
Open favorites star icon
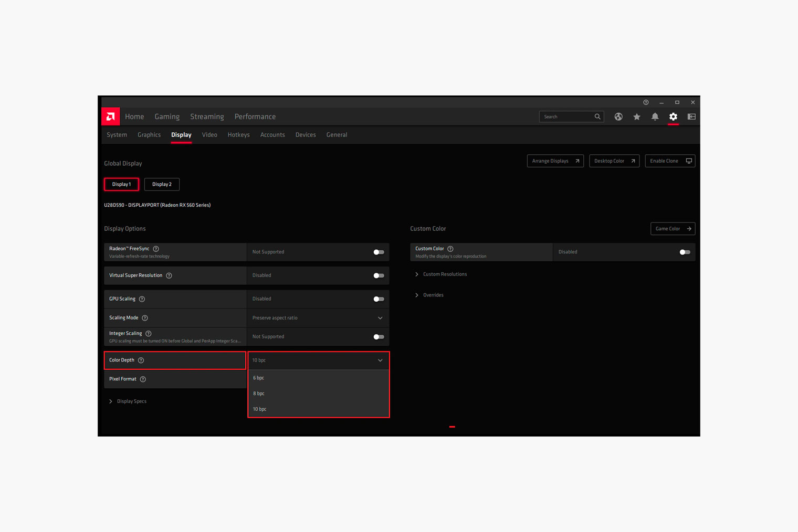(x=637, y=116)
